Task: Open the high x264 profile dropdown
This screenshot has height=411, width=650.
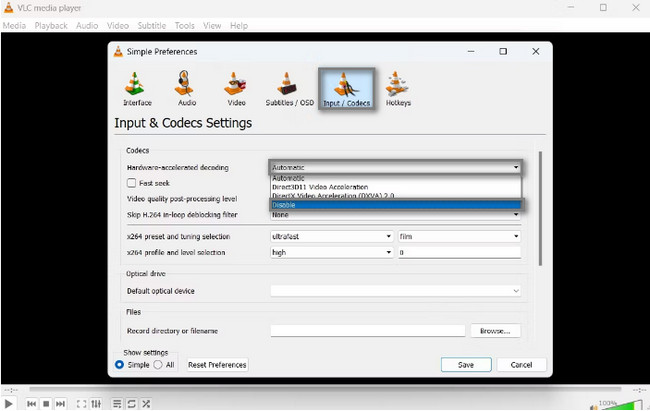Action: point(332,252)
